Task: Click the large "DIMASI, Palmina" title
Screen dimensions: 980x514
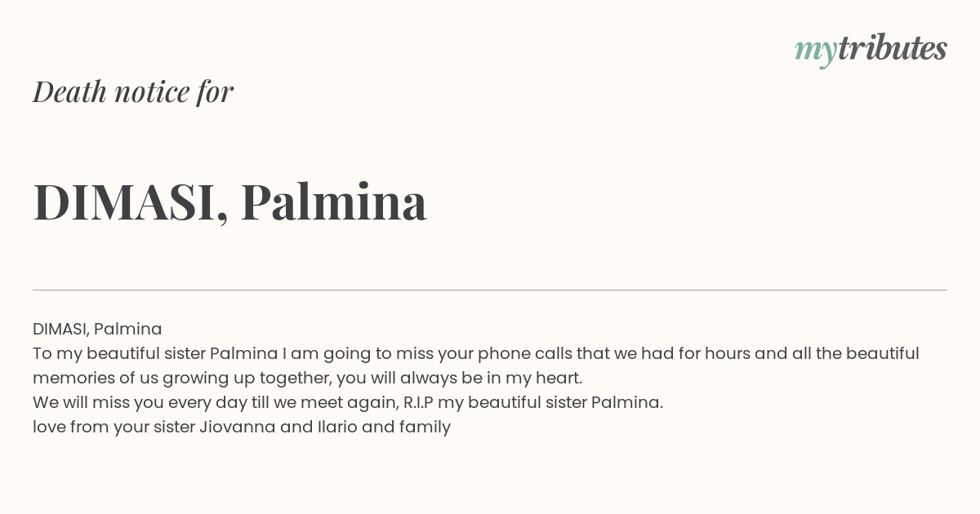Action: [x=229, y=202]
